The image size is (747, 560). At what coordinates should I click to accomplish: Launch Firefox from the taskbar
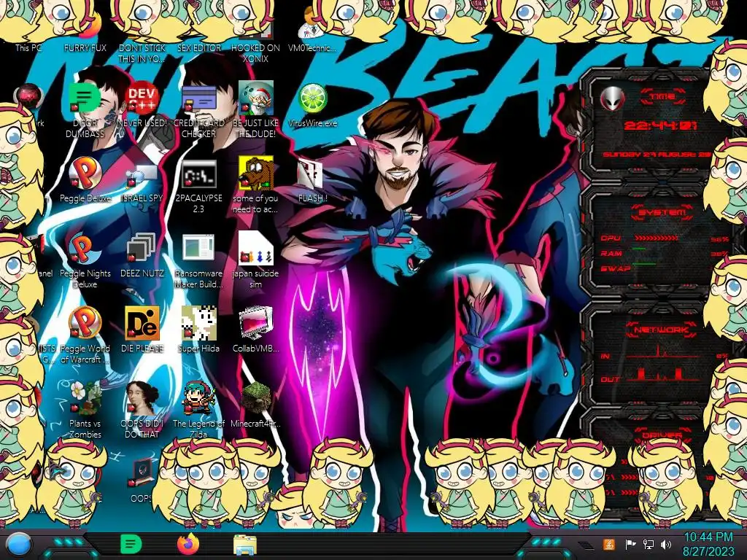click(x=188, y=544)
